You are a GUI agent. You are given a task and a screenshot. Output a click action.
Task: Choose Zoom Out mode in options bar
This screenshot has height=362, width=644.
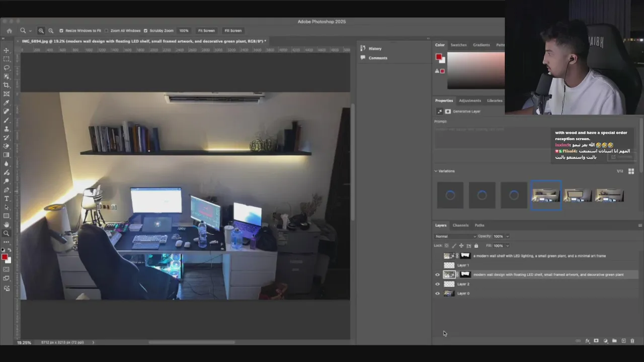pos(50,31)
